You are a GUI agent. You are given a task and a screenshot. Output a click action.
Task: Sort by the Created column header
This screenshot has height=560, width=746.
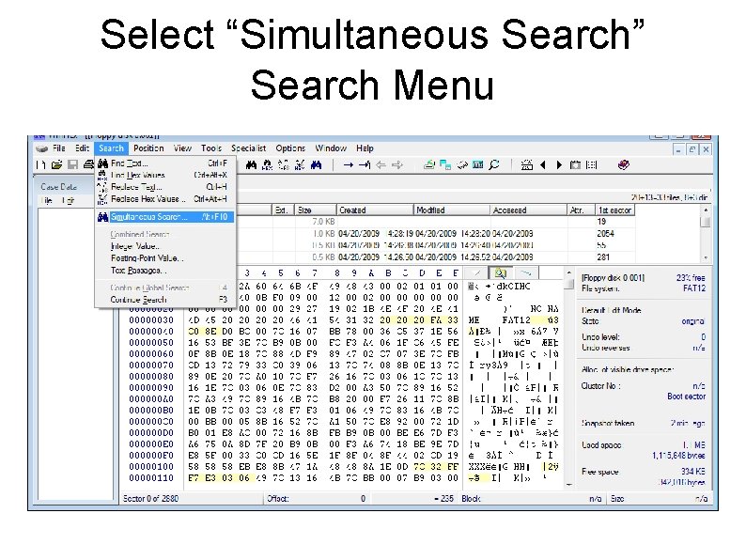click(375, 210)
